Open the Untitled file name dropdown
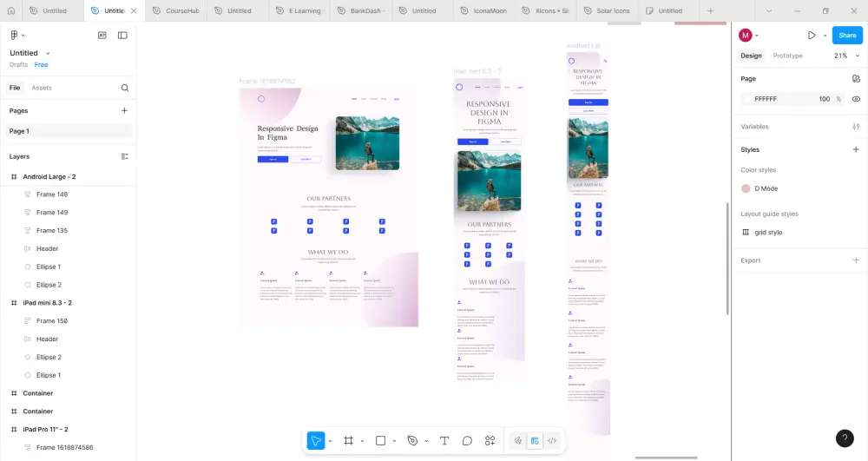 [48, 53]
